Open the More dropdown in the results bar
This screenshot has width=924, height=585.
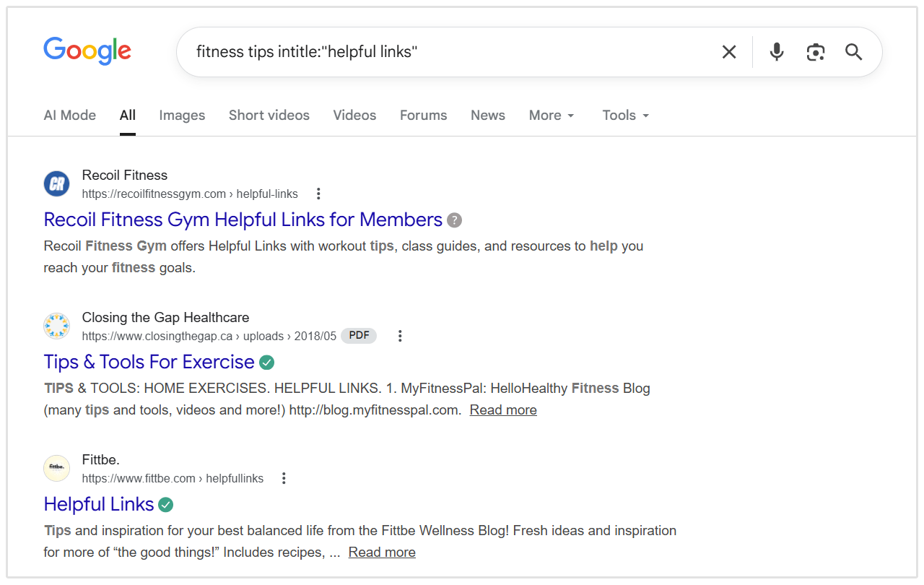[551, 115]
